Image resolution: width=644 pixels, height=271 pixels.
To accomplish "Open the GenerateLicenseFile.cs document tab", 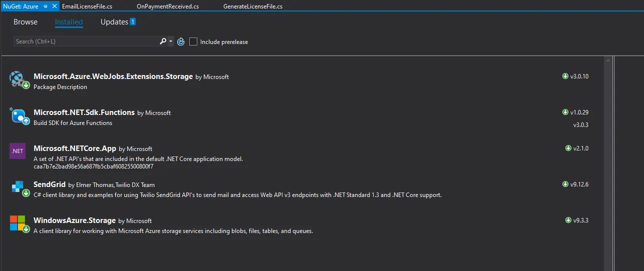I will tap(253, 6).
